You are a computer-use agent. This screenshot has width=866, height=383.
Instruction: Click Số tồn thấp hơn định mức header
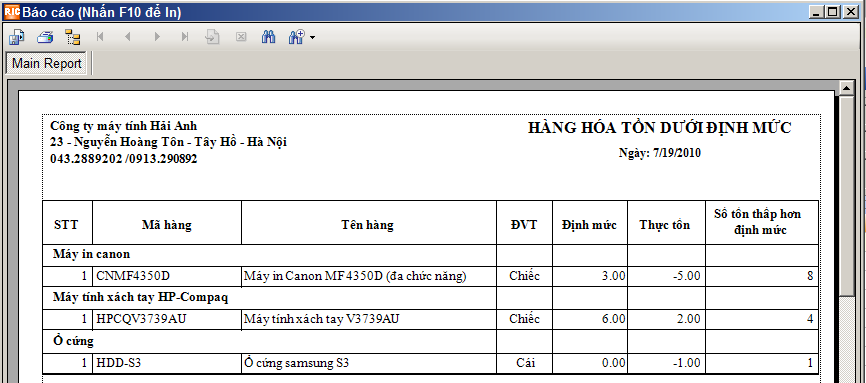click(x=761, y=222)
